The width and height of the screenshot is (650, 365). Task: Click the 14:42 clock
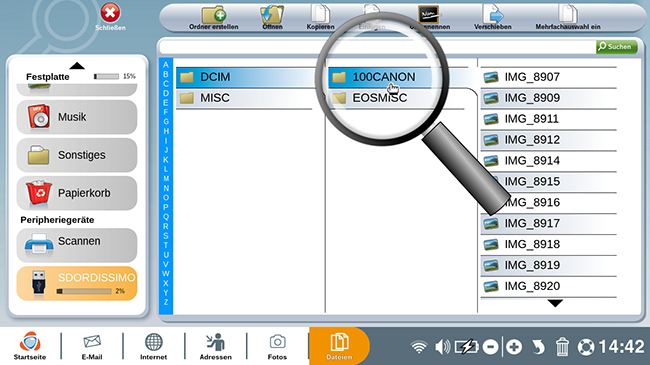[x=621, y=347]
